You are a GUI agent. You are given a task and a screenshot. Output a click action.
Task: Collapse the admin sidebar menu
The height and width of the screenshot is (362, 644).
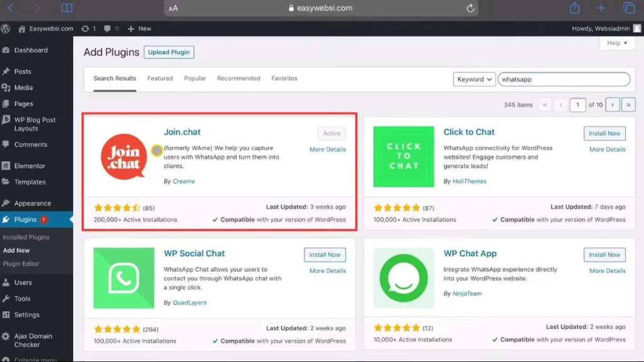tap(36, 359)
